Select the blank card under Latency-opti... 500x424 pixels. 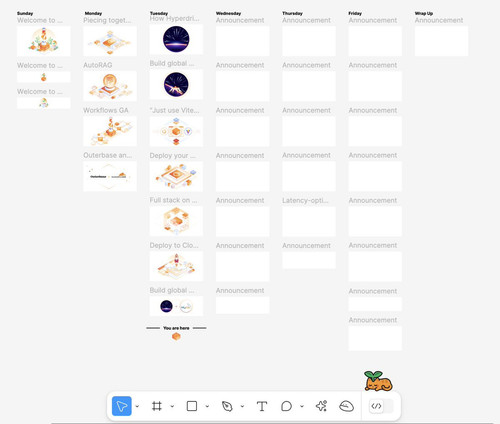pyautogui.click(x=309, y=221)
